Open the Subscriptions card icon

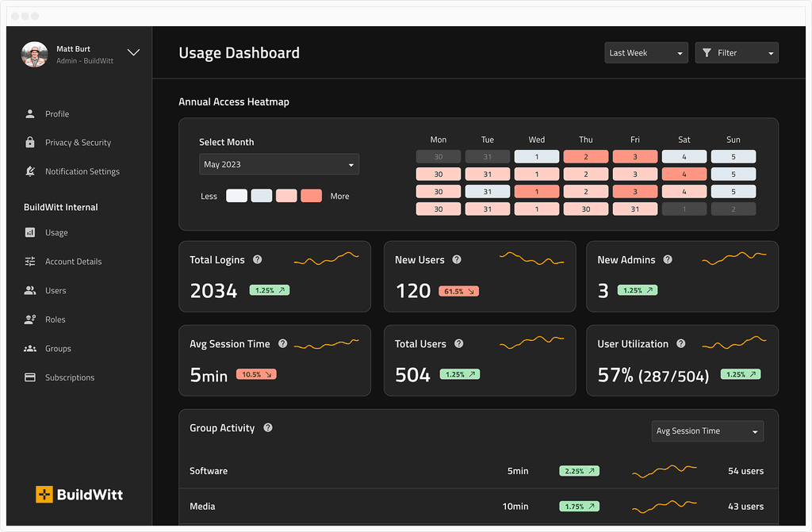click(x=30, y=377)
